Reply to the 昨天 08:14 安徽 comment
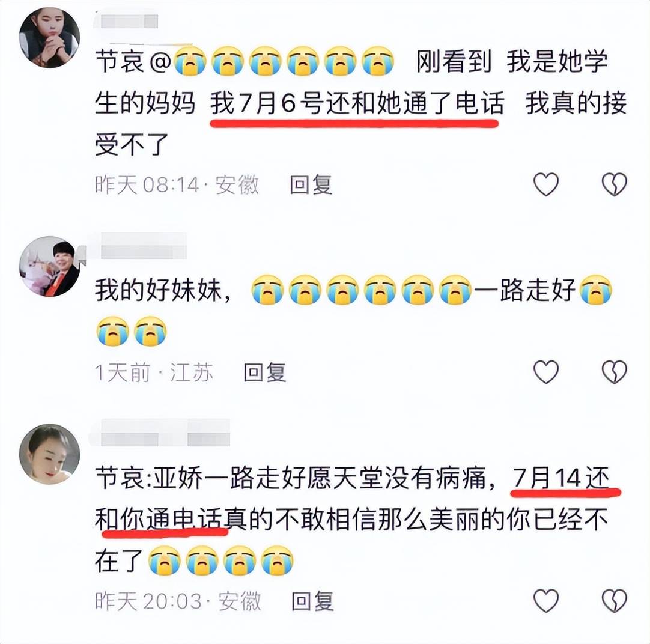 (x=311, y=184)
